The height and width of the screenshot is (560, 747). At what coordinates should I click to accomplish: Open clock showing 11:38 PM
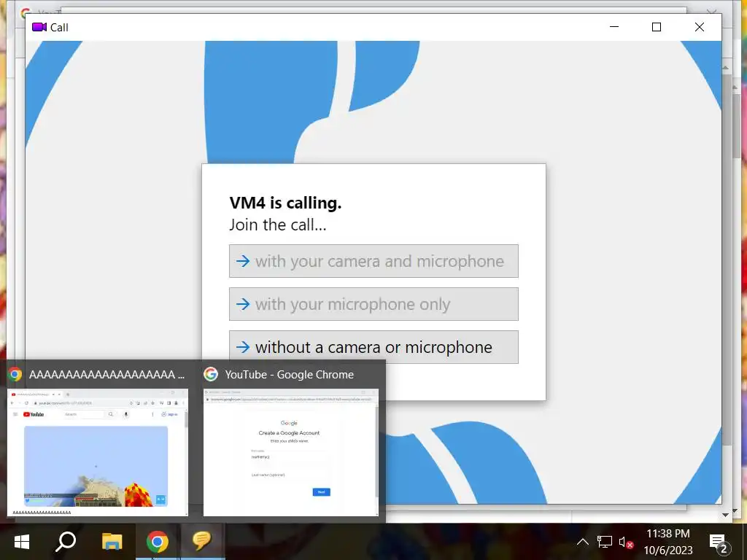668,542
